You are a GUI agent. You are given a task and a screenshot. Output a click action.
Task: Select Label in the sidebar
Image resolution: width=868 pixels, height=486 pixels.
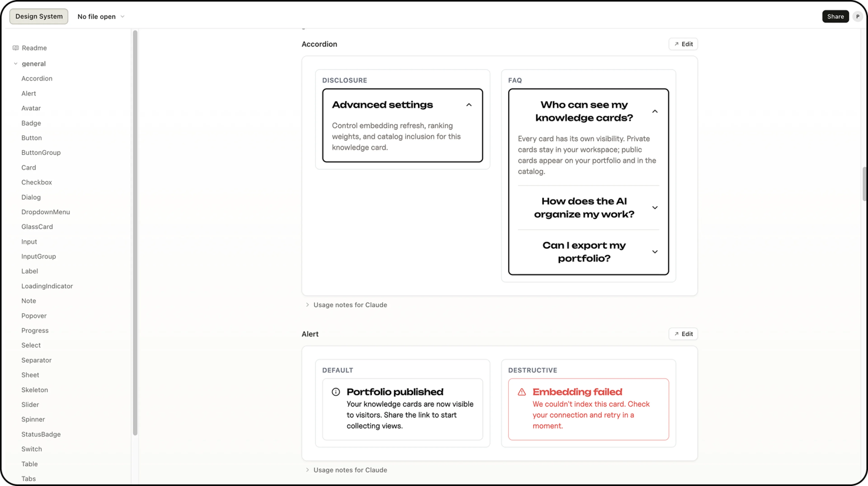(x=30, y=271)
